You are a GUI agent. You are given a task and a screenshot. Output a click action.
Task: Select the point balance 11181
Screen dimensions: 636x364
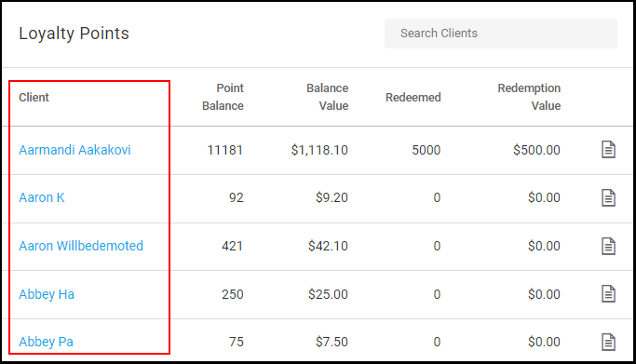224,150
